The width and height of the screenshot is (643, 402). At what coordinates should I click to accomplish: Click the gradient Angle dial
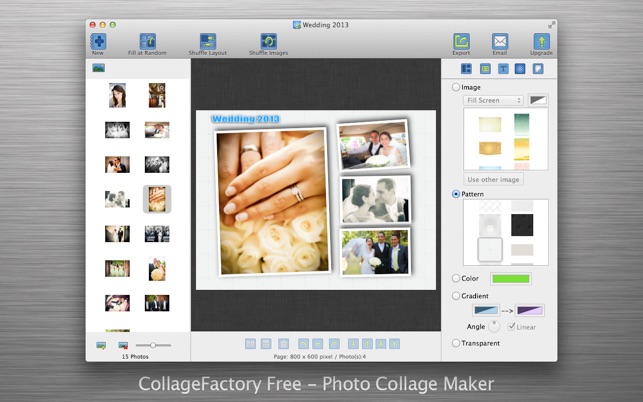click(494, 327)
